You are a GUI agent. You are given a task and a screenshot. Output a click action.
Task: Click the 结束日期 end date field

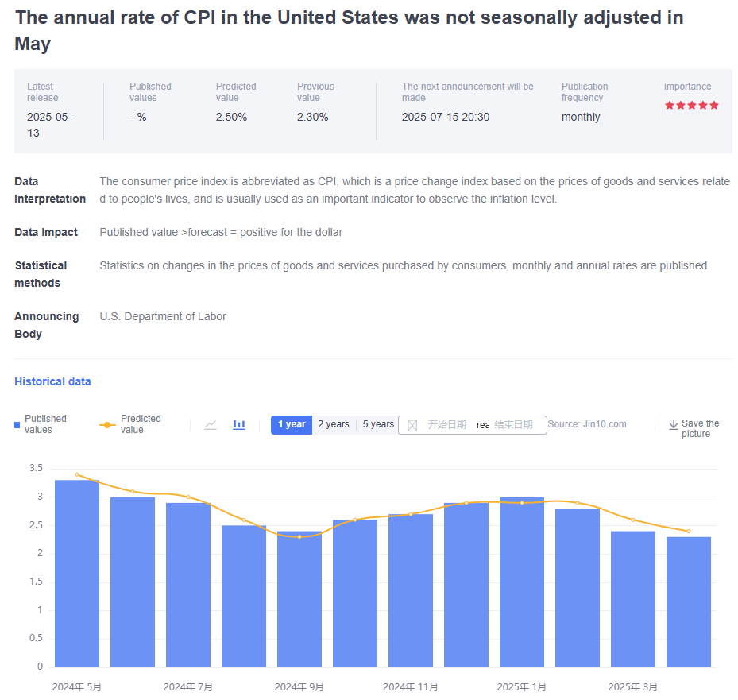(x=513, y=425)
